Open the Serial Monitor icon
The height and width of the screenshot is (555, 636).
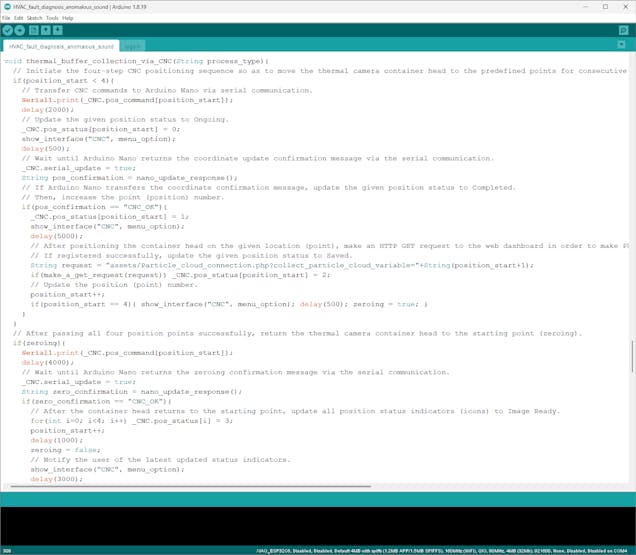pos(623,30)
